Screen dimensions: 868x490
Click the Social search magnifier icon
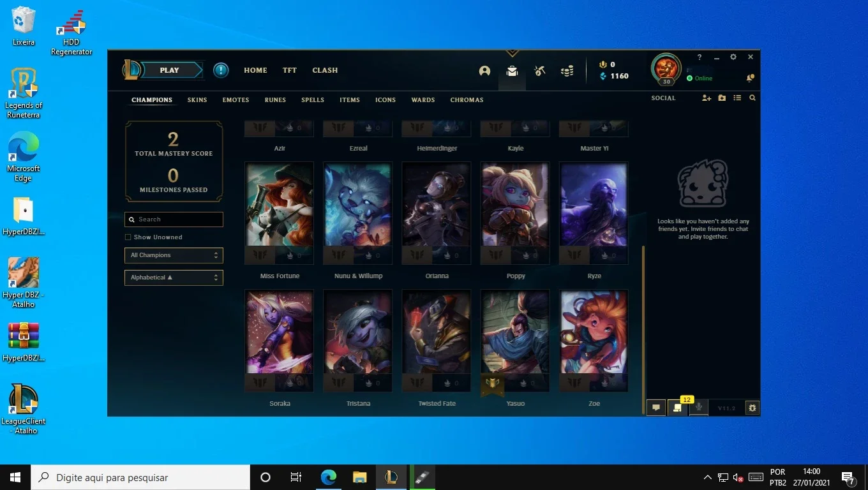click(752, 98)
